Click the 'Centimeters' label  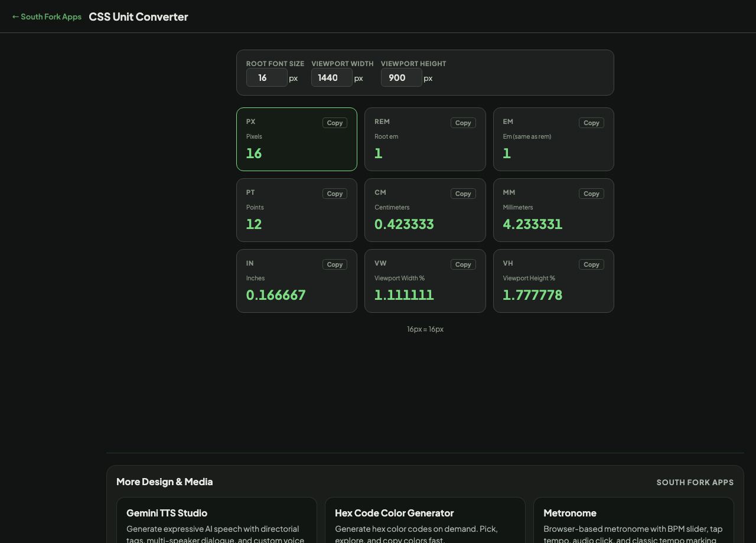tap(392, 207)
